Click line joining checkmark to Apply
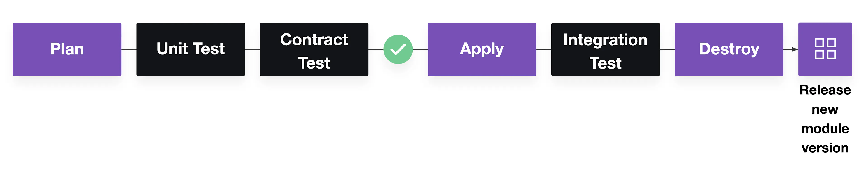 pos(420,49)
